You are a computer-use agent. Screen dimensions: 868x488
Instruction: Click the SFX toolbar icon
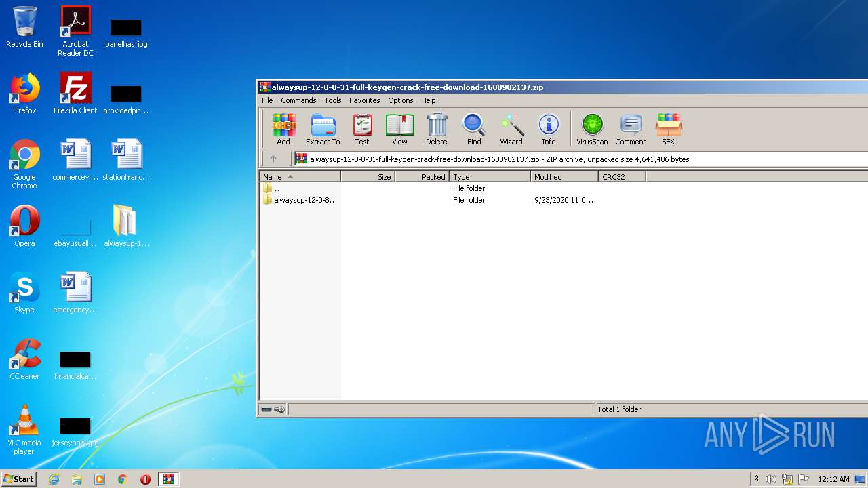coord(669,129)
